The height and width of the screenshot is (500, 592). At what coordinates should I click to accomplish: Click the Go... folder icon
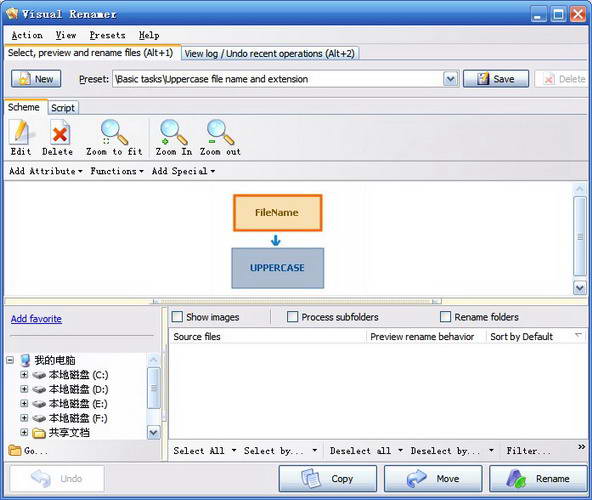click(x=15, y=450)
